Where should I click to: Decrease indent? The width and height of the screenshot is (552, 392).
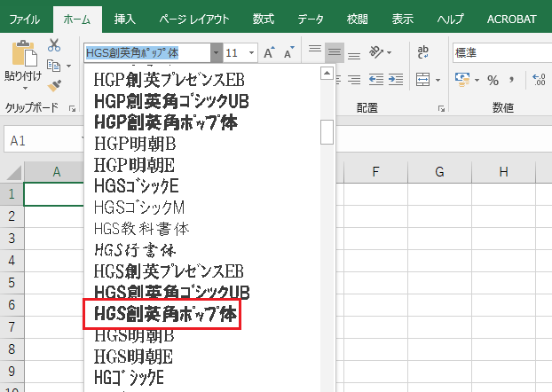pos(376,80)
